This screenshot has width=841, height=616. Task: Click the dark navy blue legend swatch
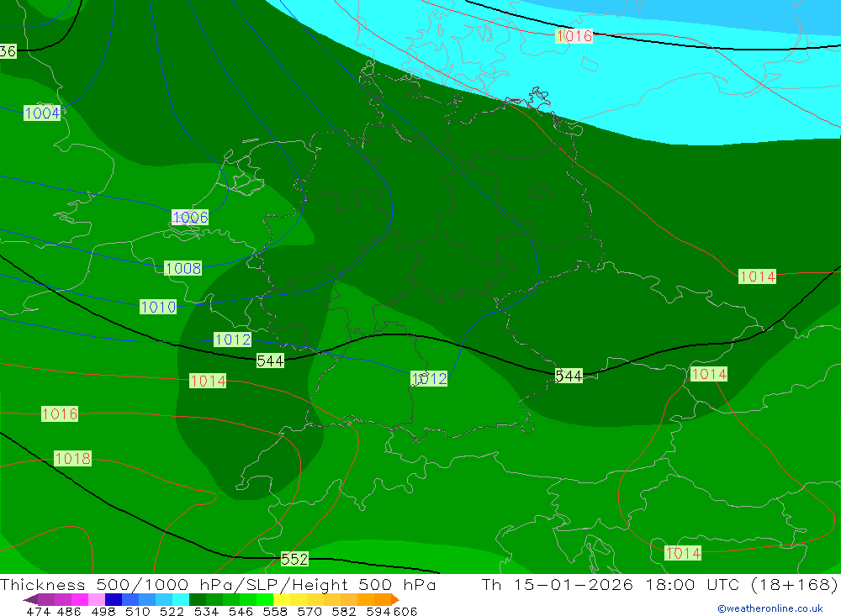pos(114,599)
